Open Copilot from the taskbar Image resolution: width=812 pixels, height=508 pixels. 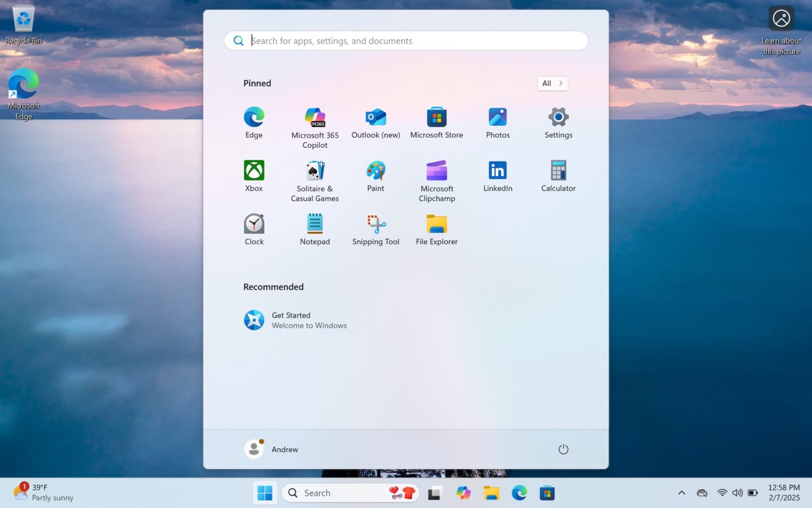click(x=463, y=492)
